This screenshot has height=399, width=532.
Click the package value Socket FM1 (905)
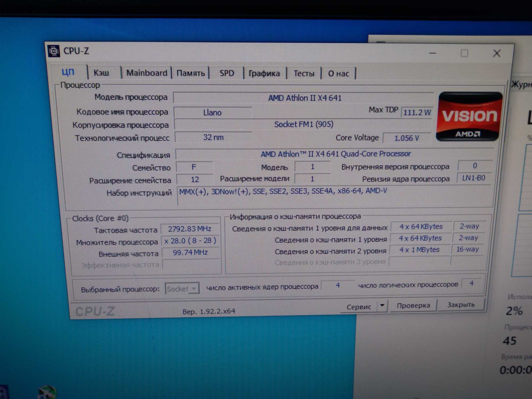coord(304,124)
